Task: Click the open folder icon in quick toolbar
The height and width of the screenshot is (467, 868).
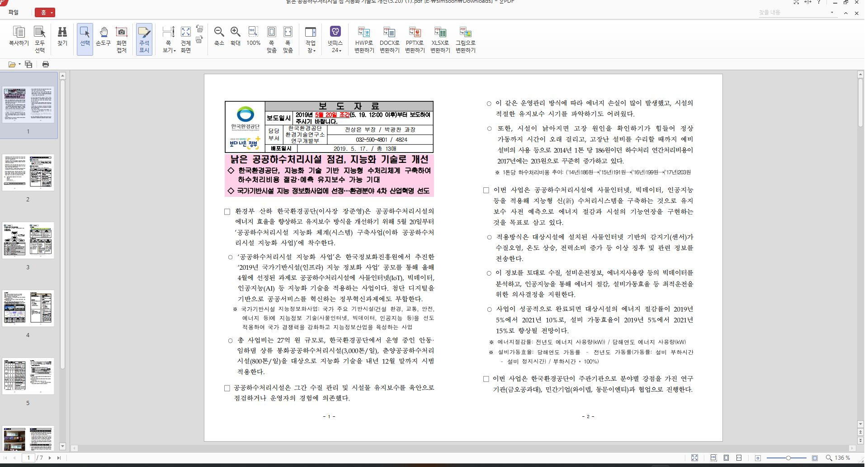Action: (x=12, y=64)
